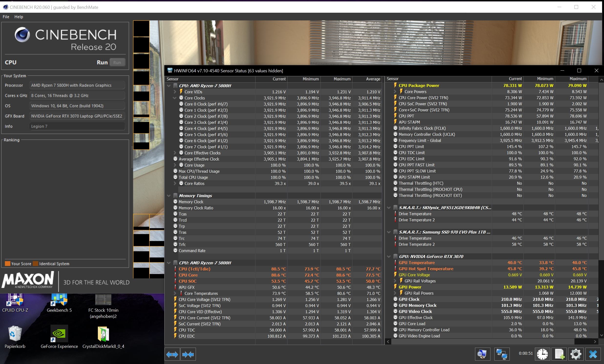This screenshot has width=604, height=364.
Task: Click the CPU EDC lightning icon
Action: [x=175, y=336]
